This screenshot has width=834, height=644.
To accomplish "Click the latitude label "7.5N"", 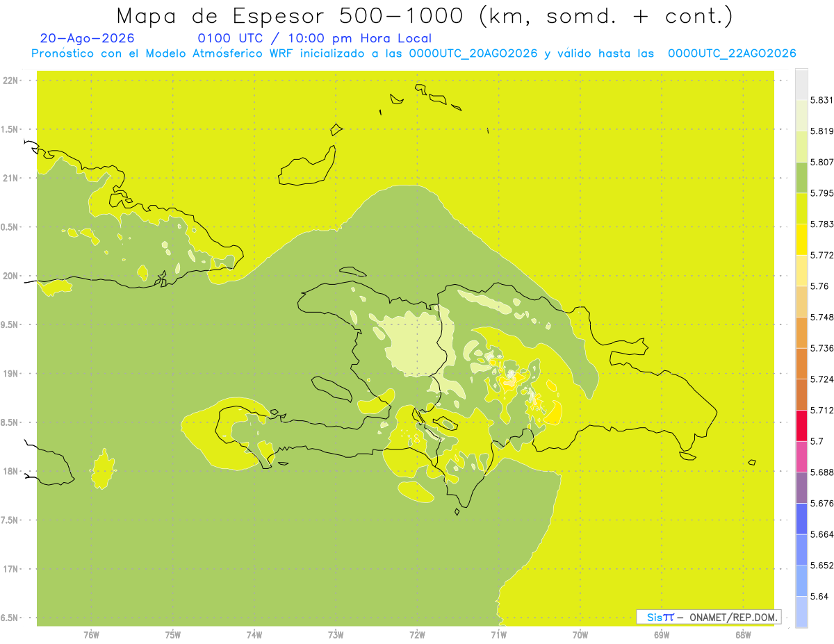I will click(x=10, y=520).
